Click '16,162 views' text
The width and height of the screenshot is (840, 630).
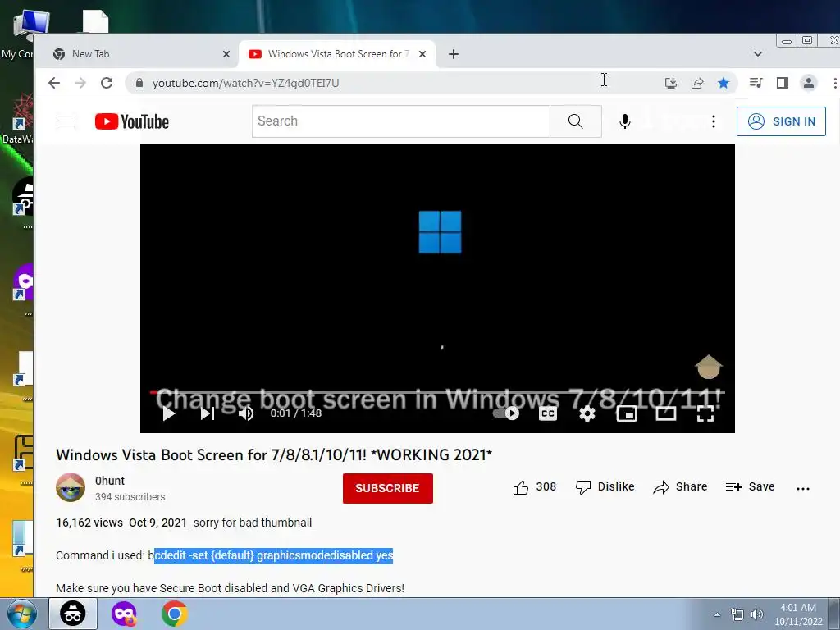[89, 523]
